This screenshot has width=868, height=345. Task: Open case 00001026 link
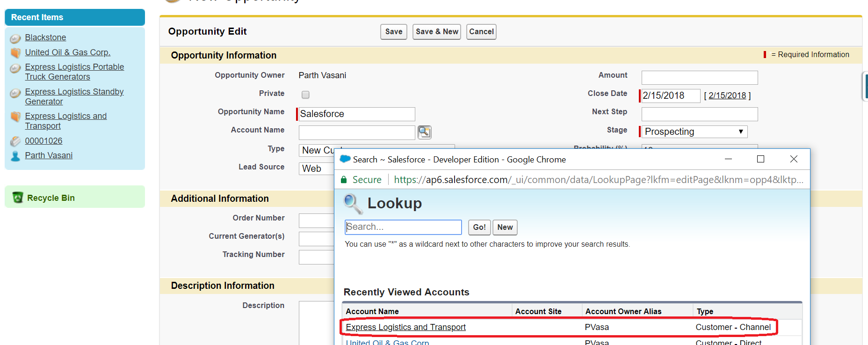pyautogui.click(x=43, y=141)
